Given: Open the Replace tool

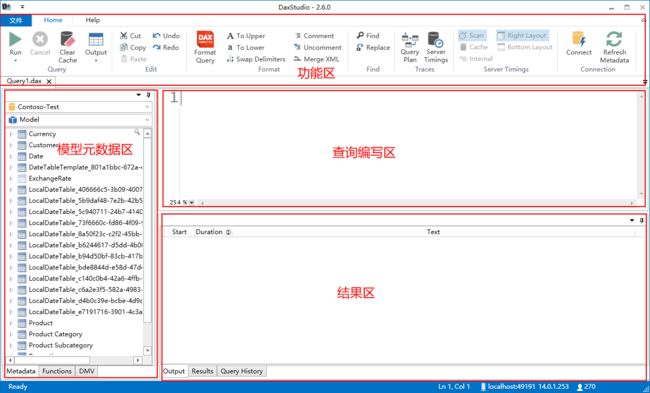Looking at the screenshot, I should [373, 47].
